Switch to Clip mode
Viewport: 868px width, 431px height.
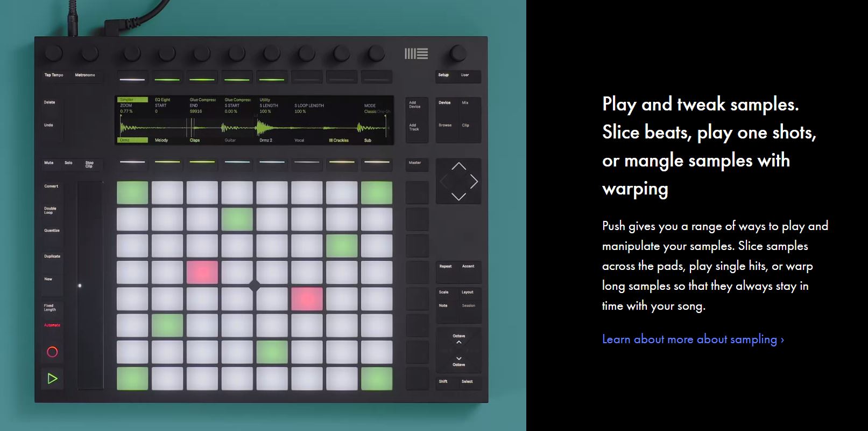465,125
